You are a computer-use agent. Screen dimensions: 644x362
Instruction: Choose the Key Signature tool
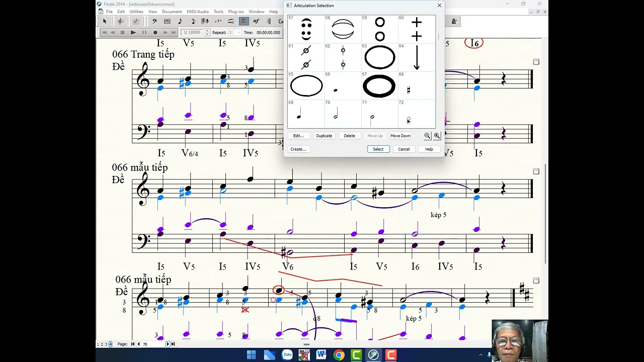pos(136,21)
